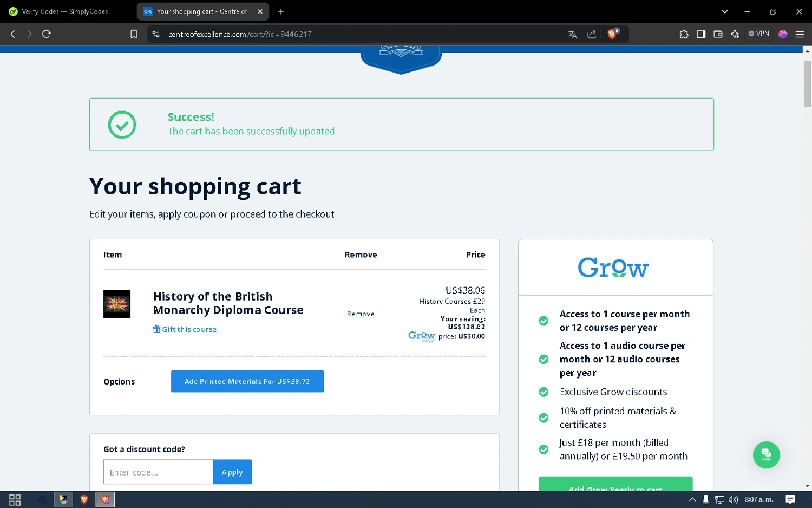Switch to Verify Codes — SimplyCodes tab
The height and width of the screenshot is (508, 812).
(65, 11)
